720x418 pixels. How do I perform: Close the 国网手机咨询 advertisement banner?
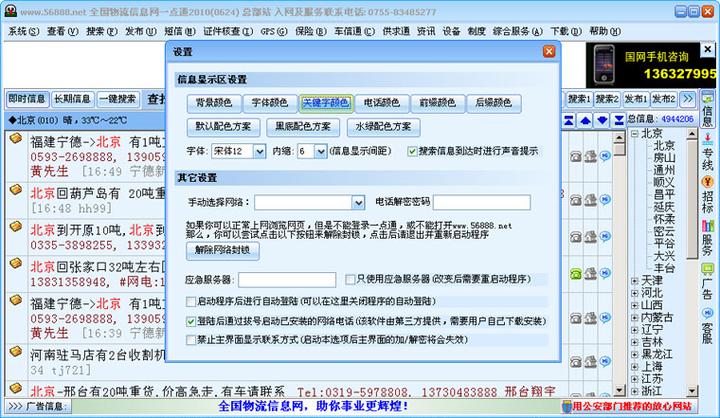click(708, 49)
